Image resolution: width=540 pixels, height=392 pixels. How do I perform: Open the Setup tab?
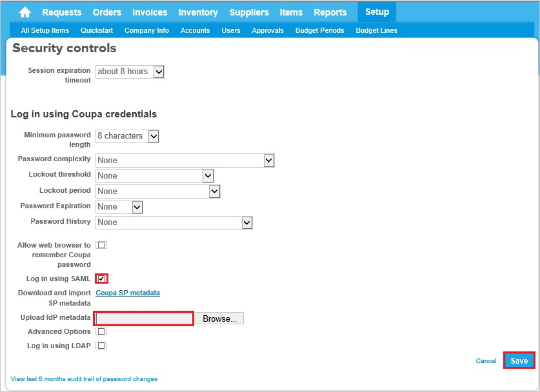(377, 12)
